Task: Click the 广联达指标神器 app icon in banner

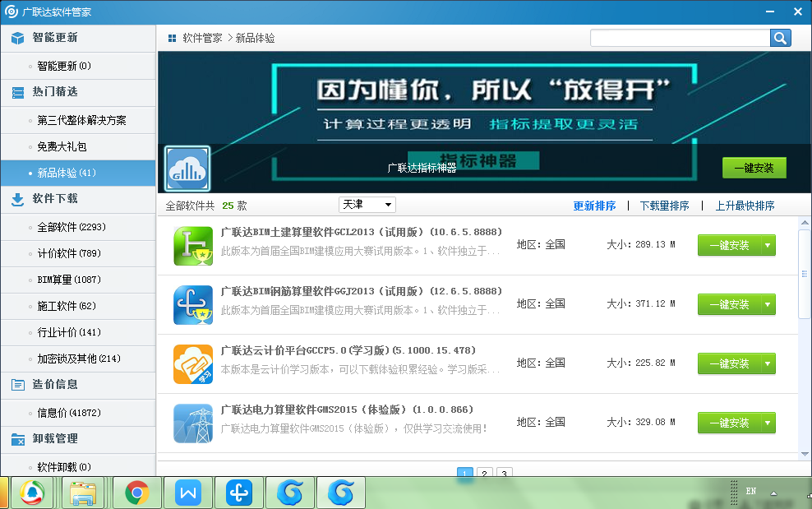Action: click(x=187, y=169)
